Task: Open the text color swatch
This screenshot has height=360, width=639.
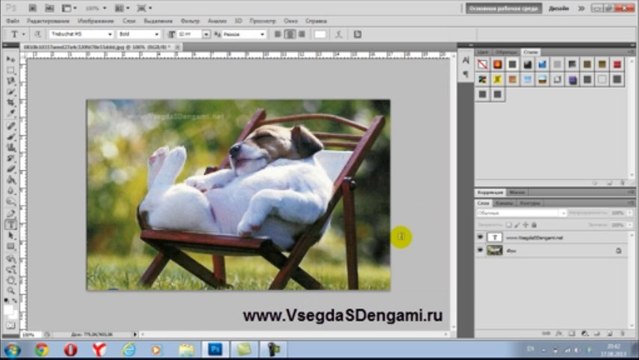Action: (x=320, y=34)
